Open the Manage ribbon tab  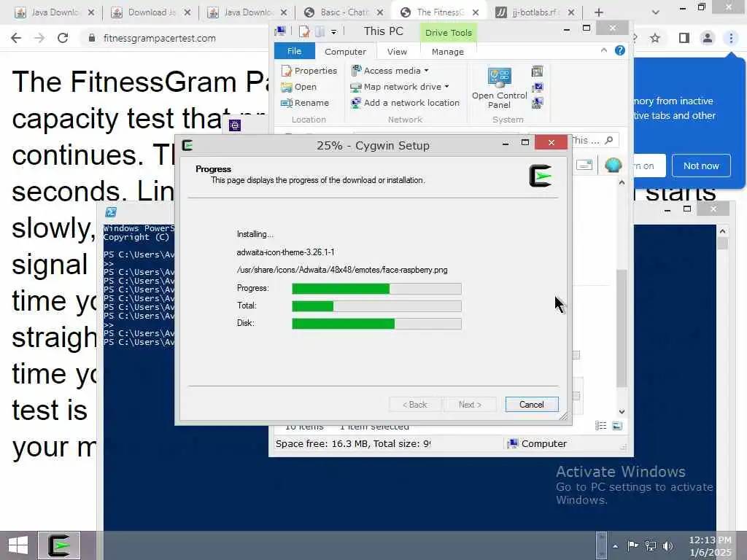pos(447,52)
